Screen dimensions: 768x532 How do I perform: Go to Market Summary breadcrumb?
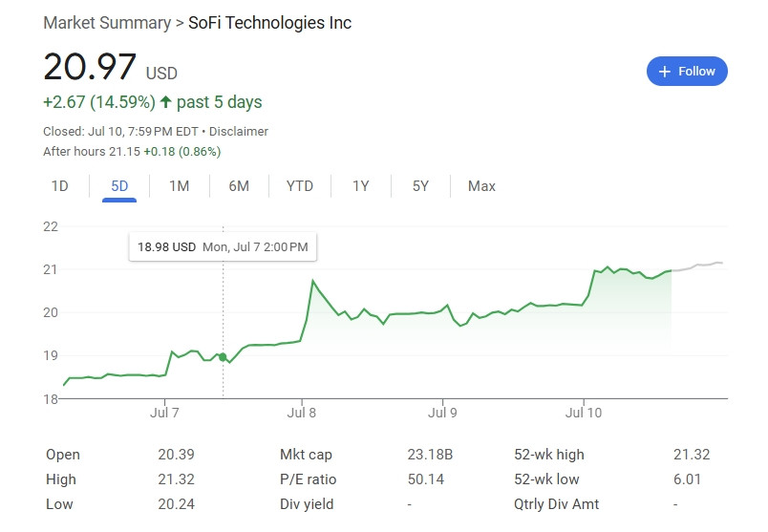point(107,23)
